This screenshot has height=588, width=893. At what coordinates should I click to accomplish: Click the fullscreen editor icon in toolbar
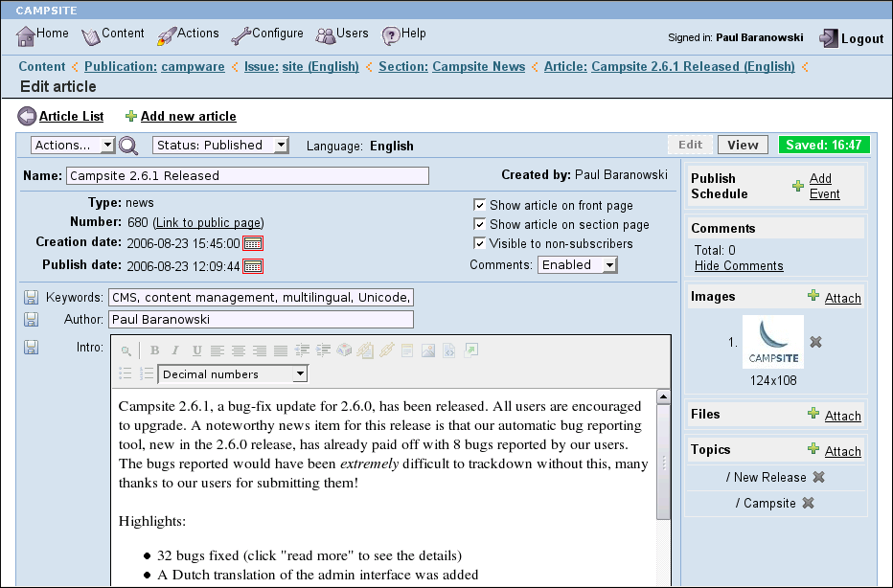click(471, 351)
